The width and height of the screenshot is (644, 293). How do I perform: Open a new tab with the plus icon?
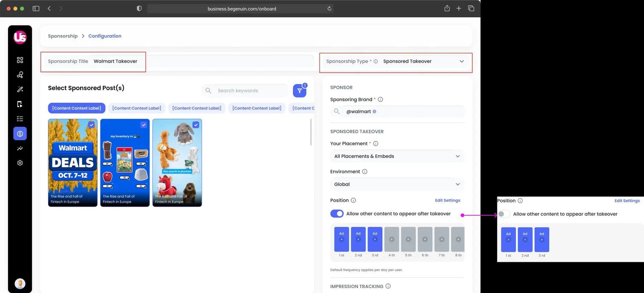[459, 8]
